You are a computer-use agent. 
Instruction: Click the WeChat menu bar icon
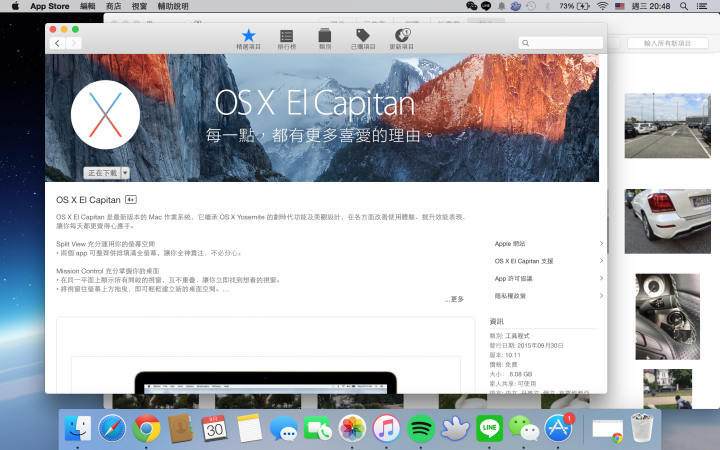[471, 6]
